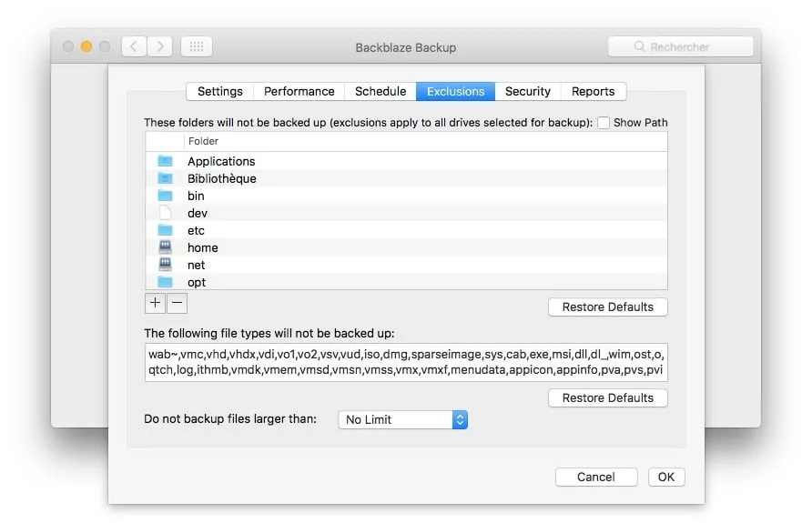The image size is (812, 523).
Task: Select the home row text
Action: point(202,247)
